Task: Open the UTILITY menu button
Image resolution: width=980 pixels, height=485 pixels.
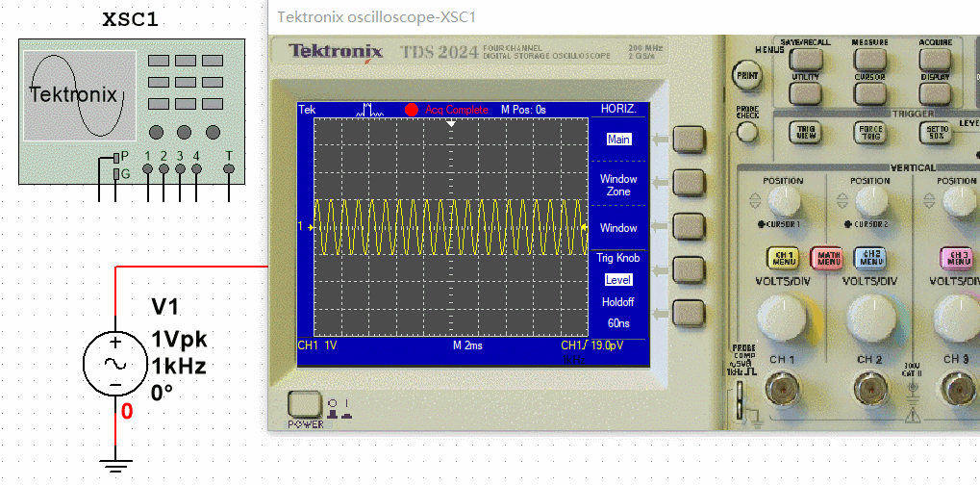Action: tap(805, 92)
